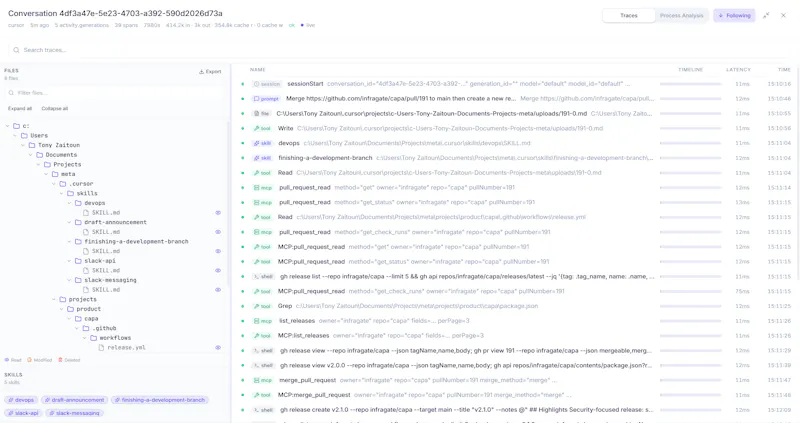Click timeline bar of Grep row
800x423 pixels.
coord(690,306)
